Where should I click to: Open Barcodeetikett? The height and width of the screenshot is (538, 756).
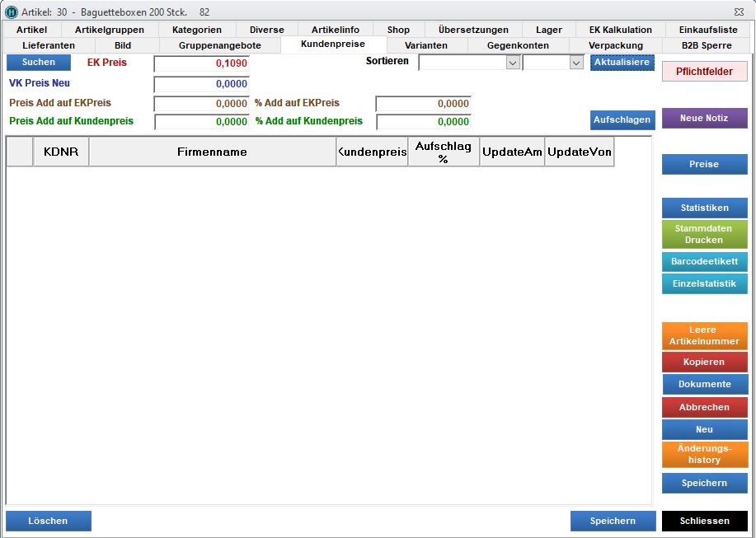704,261
